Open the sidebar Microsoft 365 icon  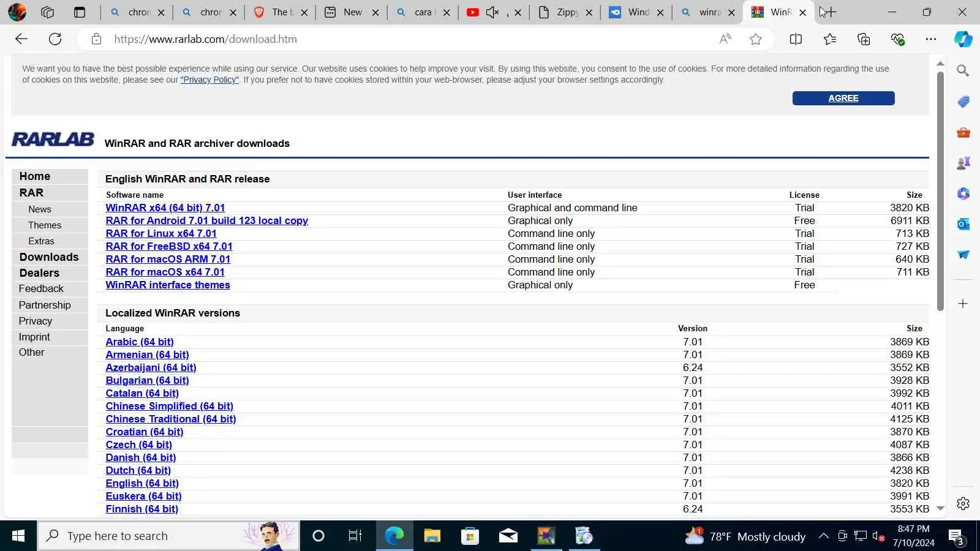coord(963,193)
